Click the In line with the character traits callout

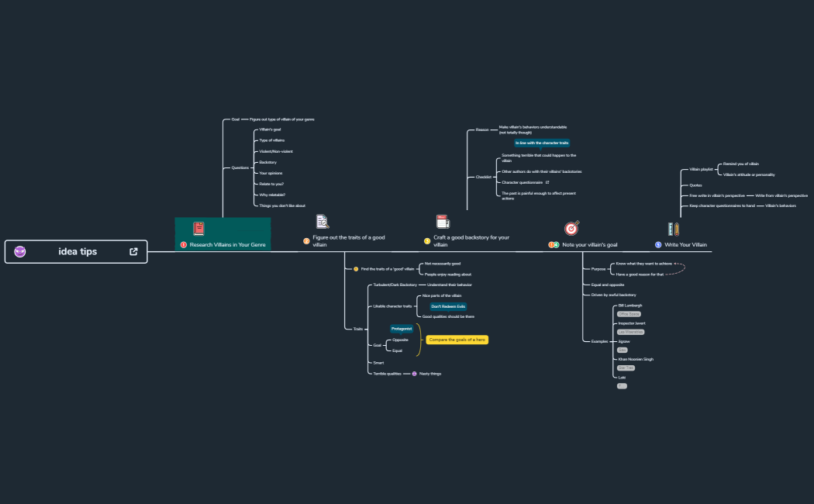click(542, 143)
